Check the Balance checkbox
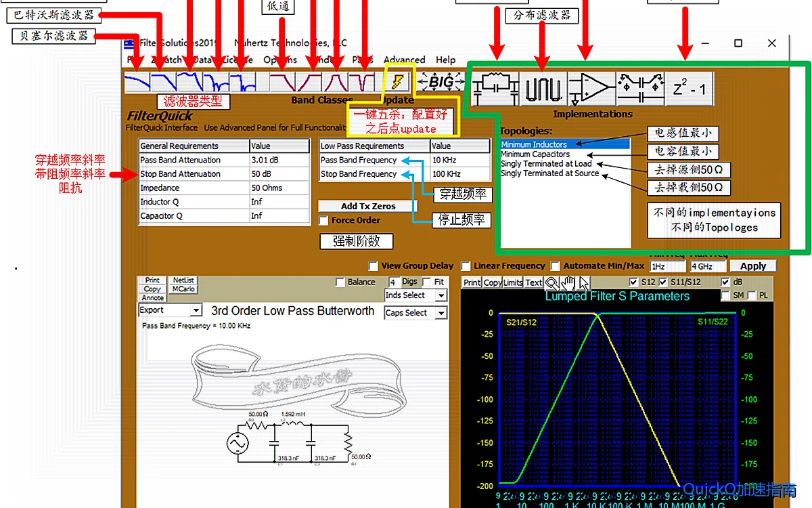 point(340,282)
